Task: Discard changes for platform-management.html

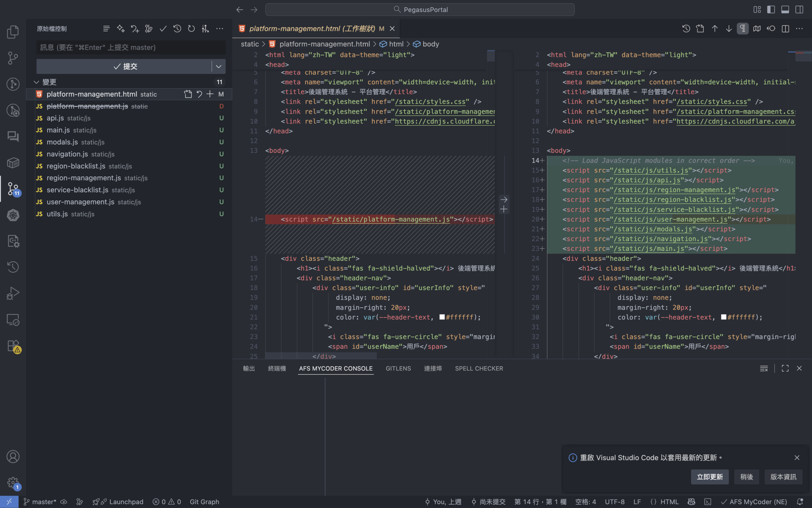Action: (199, 94)
